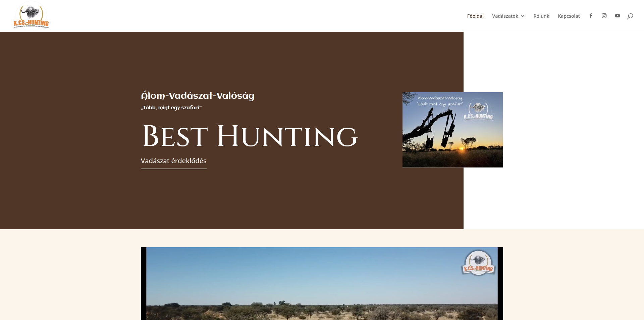Image resolution: width=644 pixels, height=320 pixels.
Task: Expand the Vadászatok submenu chevron
Action: [x=523, y=16]
